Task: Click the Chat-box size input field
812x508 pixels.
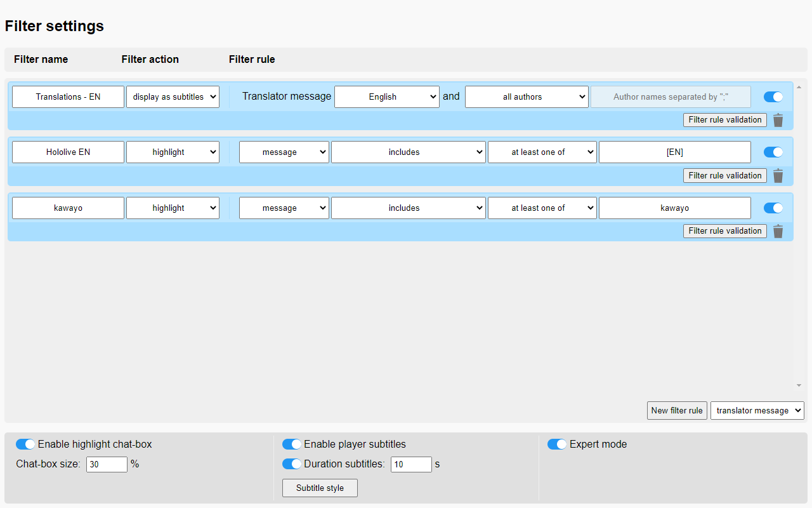Action: [107, 464]
